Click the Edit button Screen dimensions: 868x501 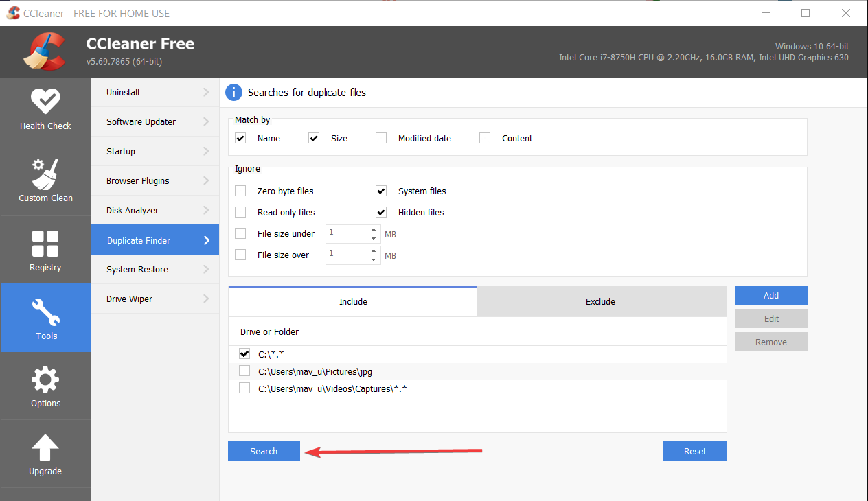coord(771,318)
